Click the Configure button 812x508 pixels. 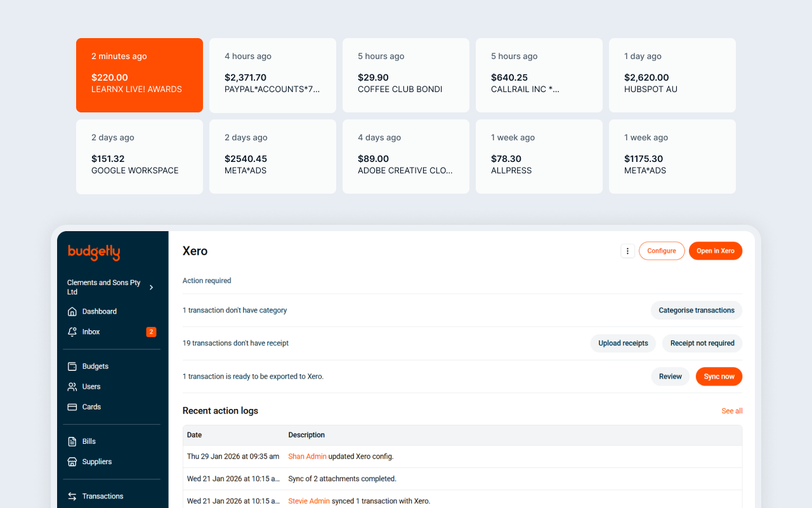click(662, 251)
